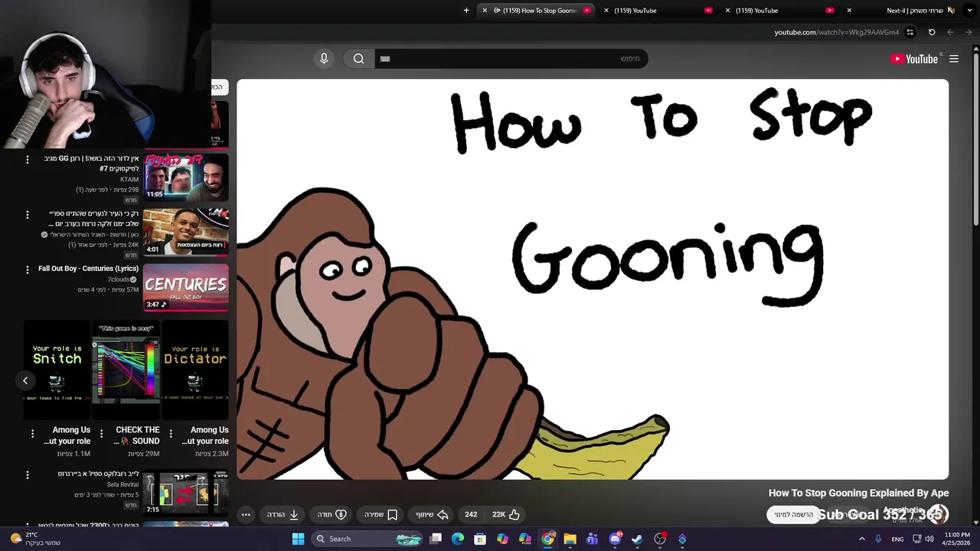The height and width of the screenshot is (551, 980).
Task: Click Chrome icon in taskbar
Action: click(547, 539)
